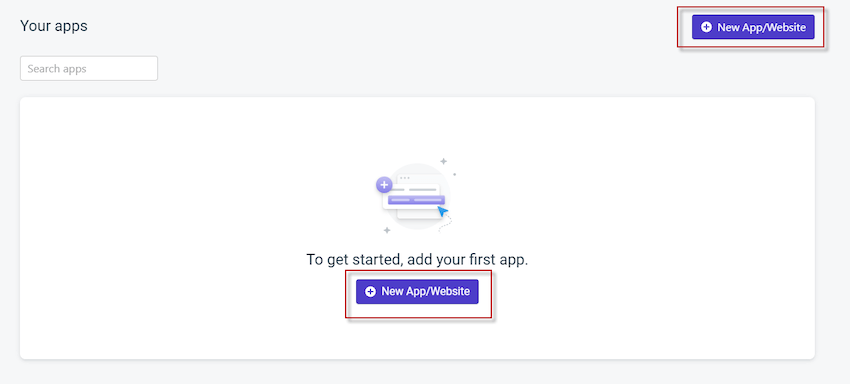Viewport: 850px width, 384px height.
Task: Click the sparkle star at the illustration's lower-left
Action: coord(387,230)
